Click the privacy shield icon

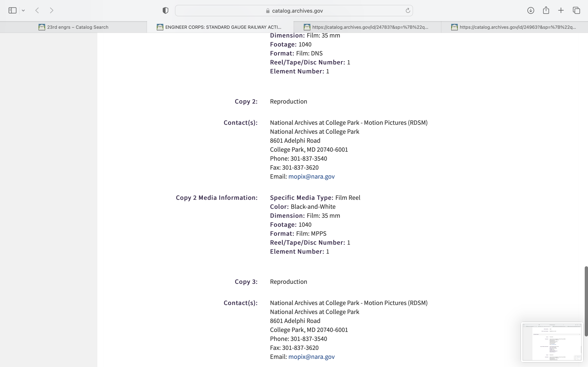tap(165, 10)
